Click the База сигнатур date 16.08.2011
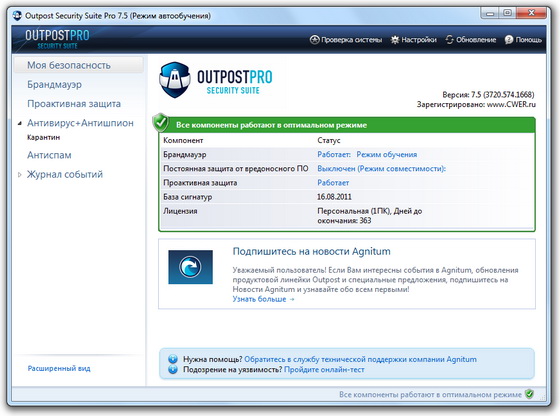The width and height of the screenshot is (560, 416). coord(334,197)
